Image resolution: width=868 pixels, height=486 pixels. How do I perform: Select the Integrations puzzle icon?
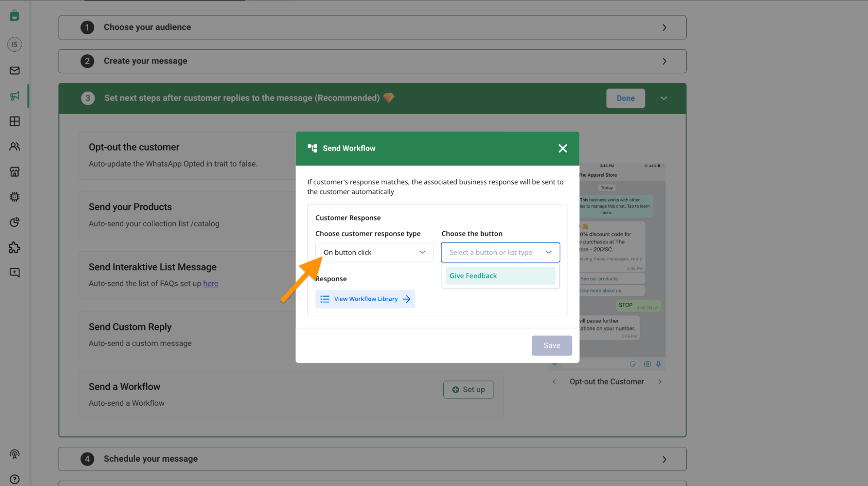[x=14, y=248]
